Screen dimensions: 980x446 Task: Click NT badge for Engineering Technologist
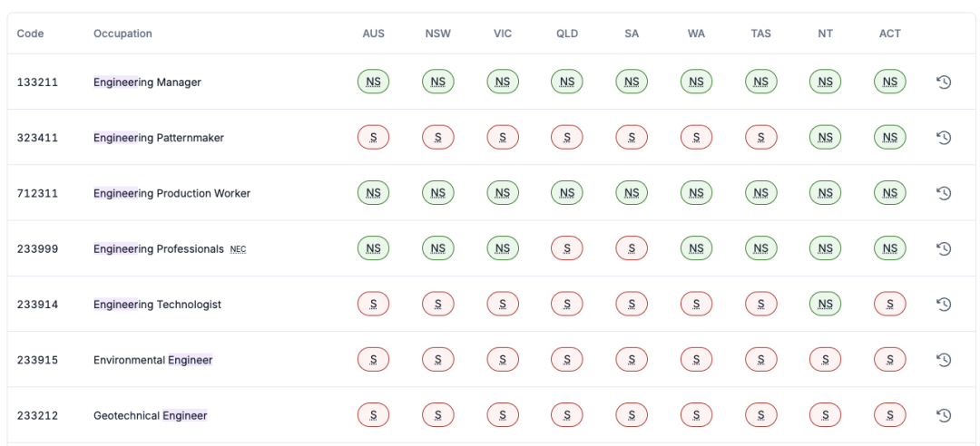click(825, 305)
